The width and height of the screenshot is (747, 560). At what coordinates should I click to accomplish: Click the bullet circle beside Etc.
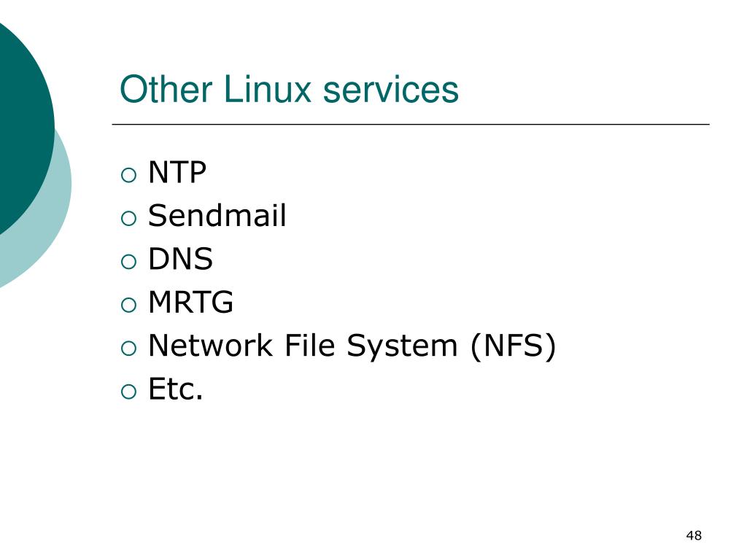point(128,392)
